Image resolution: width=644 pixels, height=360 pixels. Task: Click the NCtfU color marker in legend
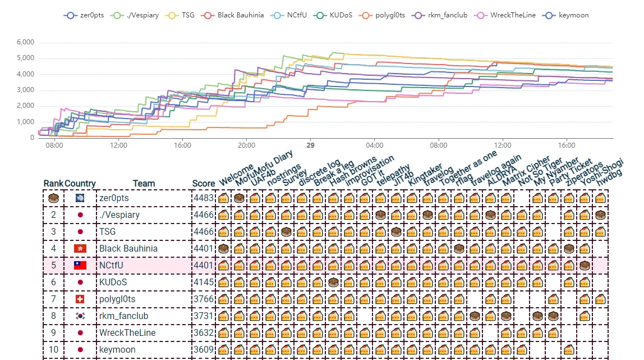[277, 15]
